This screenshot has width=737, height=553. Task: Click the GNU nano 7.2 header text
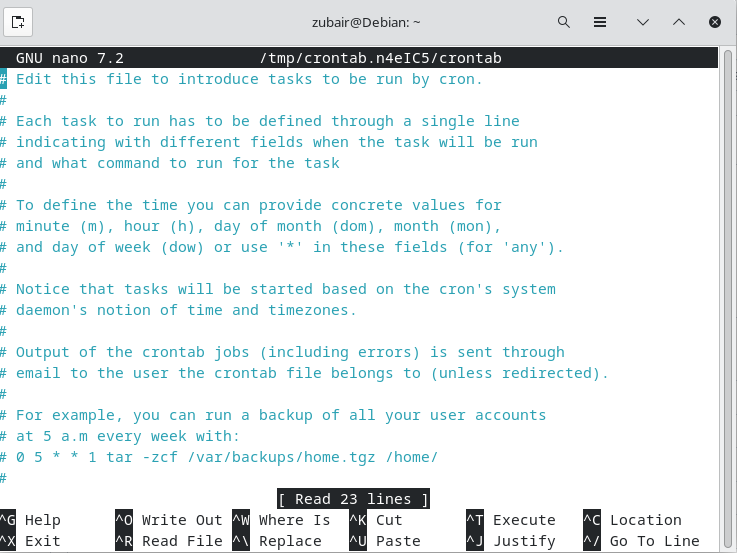click(x=70, y=58)
